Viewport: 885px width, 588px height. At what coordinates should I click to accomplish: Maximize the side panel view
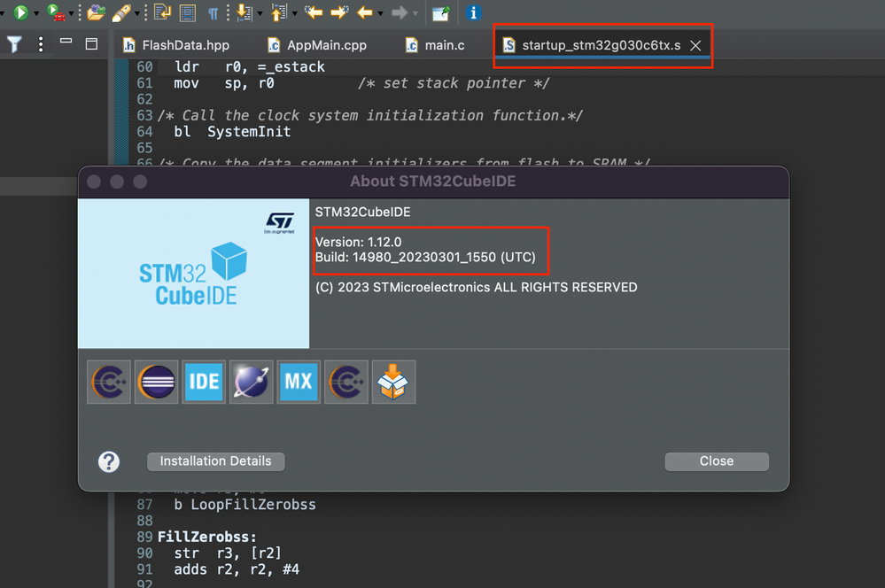(91, 44)
